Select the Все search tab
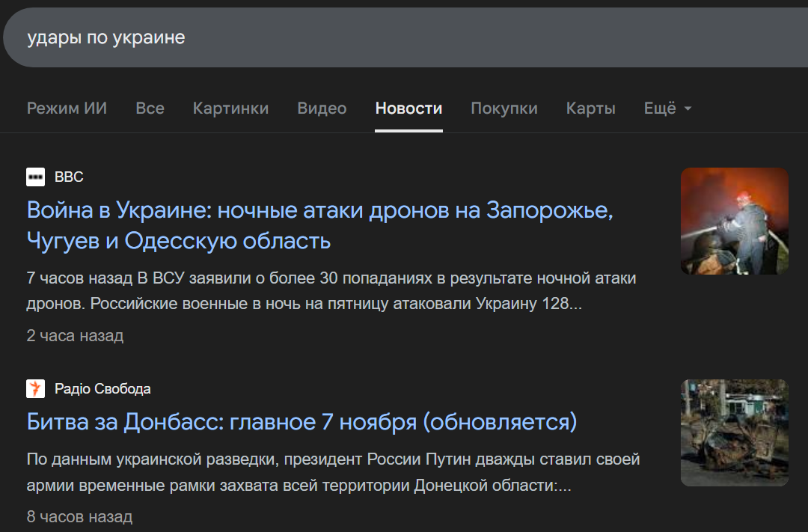The image size is (808, 532). coord(150,108)
